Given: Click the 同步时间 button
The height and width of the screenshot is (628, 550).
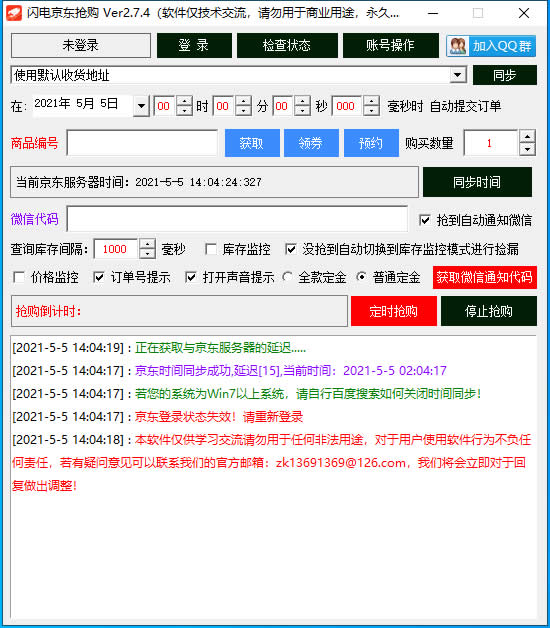Looking at the screenshot, I should (477, 182).
